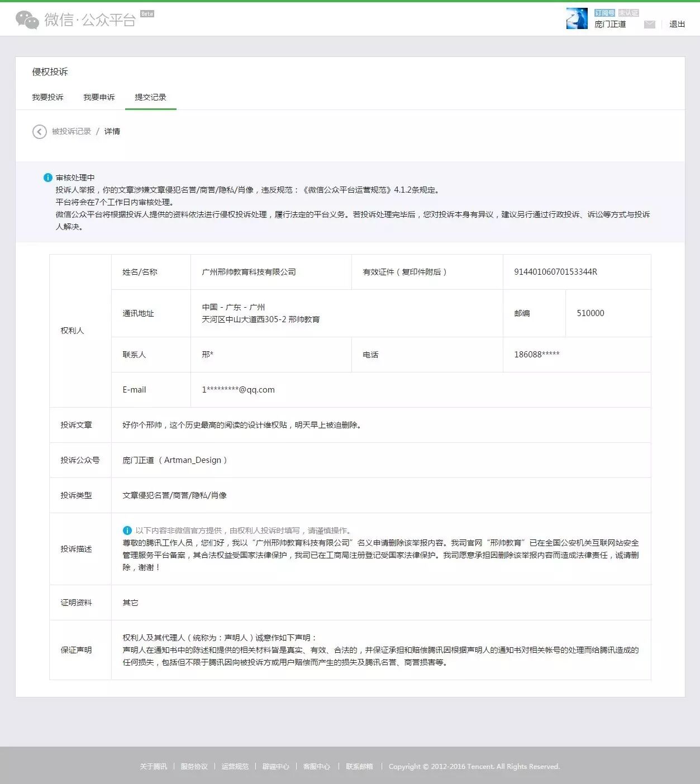Click the 投诉类型 row label
This screenshot has height=784, width=700.
(x=76, y=495)
